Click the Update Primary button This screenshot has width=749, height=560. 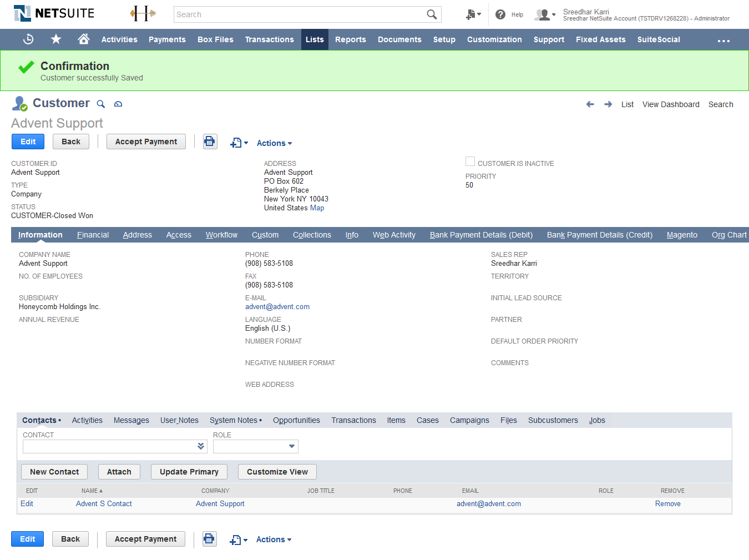(189, 472)
